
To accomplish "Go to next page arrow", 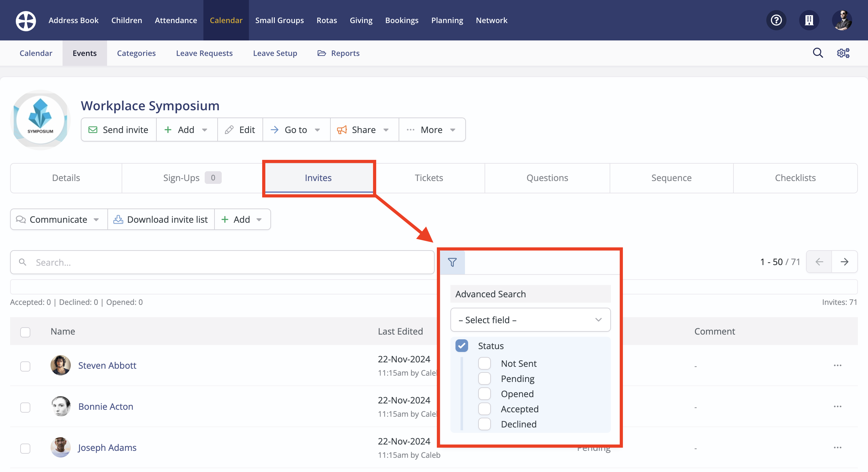I will [844, 262].
